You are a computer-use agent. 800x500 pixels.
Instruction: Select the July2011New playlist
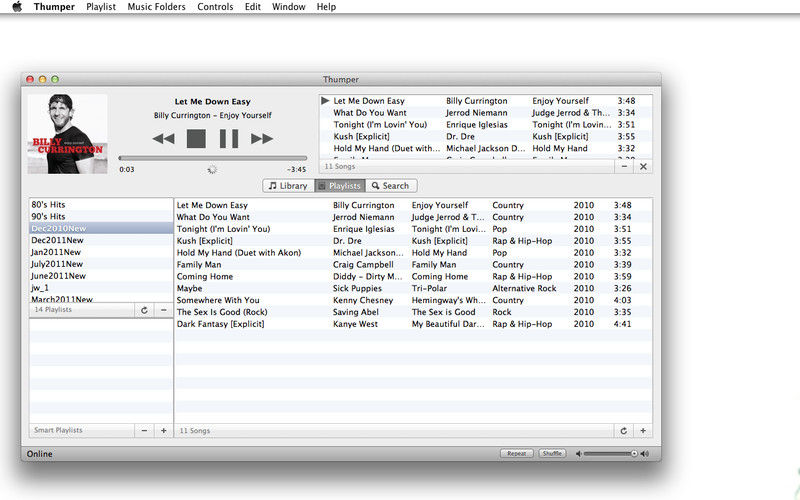click(x=101, y=264)
